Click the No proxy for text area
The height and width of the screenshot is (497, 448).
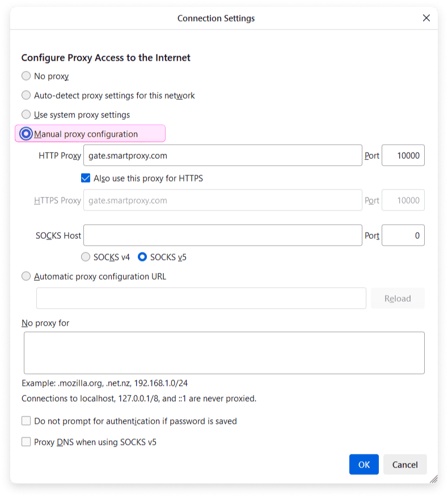(224, 353)
